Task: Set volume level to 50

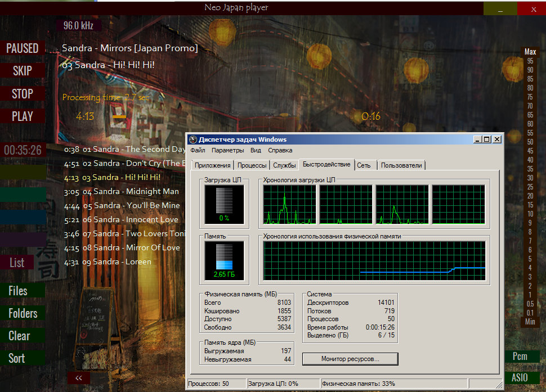Action: [530, 142]
